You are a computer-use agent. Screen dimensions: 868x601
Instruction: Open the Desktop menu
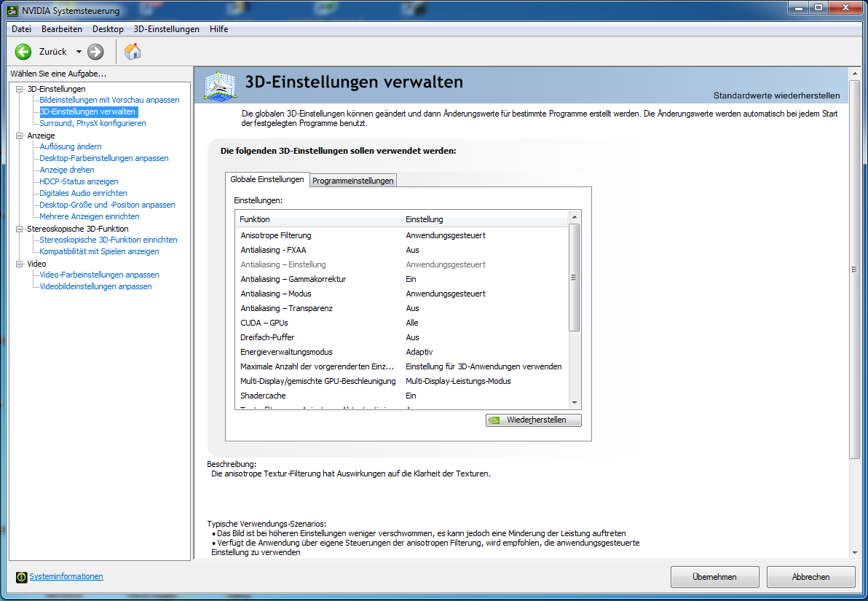pyautogui.click(x=108, y=29)
